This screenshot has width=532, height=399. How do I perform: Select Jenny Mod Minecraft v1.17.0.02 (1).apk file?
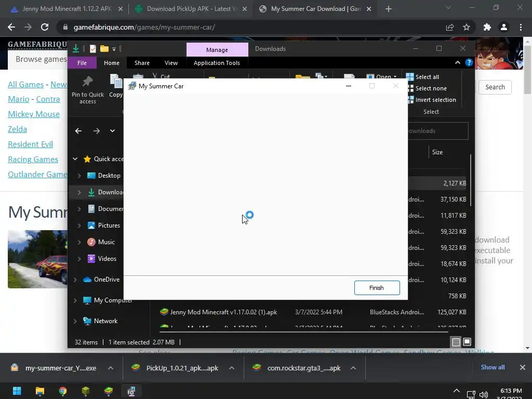pyautogui.click(x=223, y=312)
